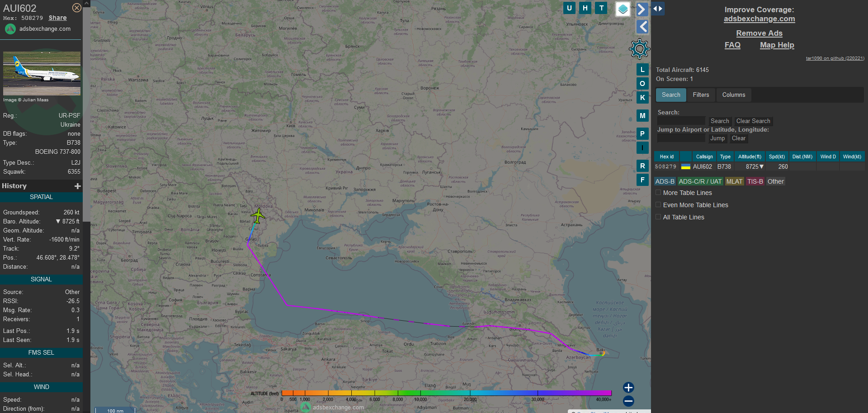Image resolution: width=868 pixels, height=413 pixels.
Task: Focus the aircraft Search input field
Action: pos(681,121)
